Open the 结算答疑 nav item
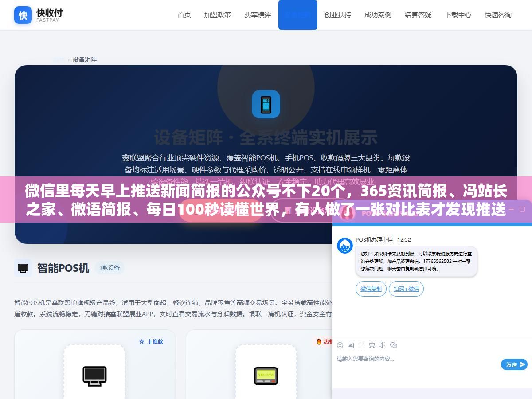Viewport: 532px width, 399px height. [418, 15]
